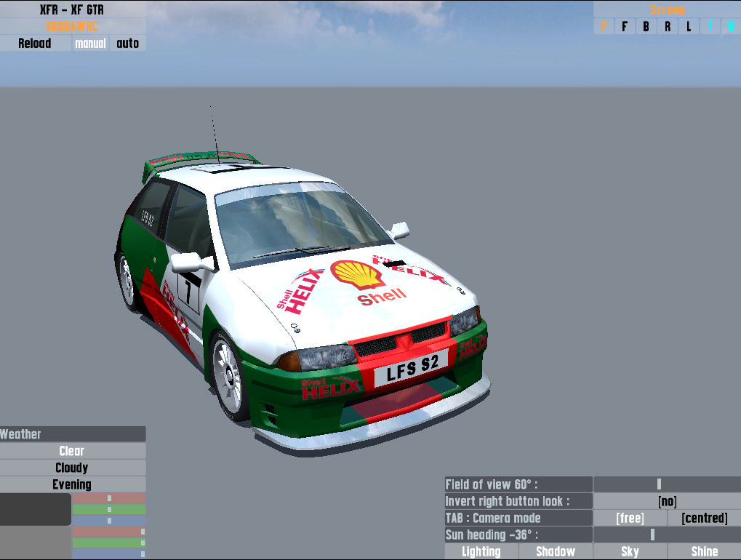Set camera mode to [centred]

tap(705, 518)
